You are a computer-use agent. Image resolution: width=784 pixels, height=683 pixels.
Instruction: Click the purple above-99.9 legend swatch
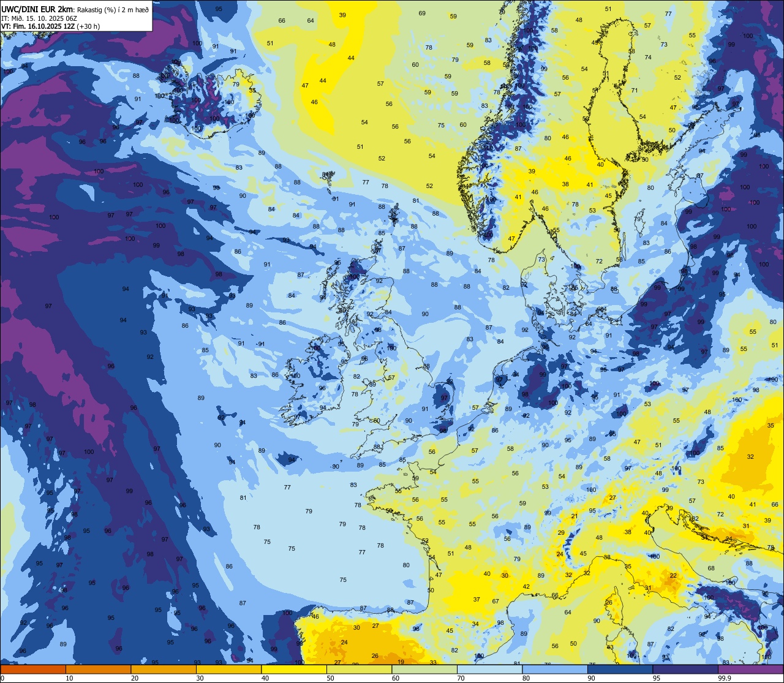click(750, 669)
